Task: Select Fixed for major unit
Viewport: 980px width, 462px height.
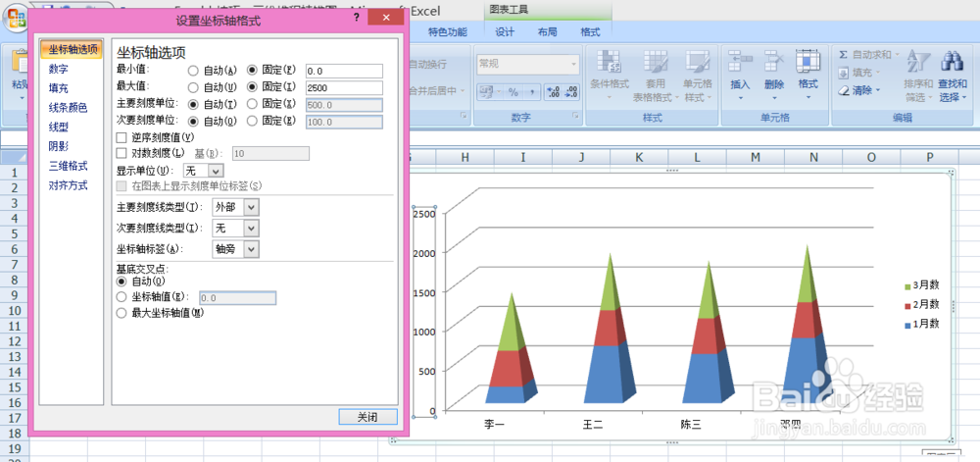Action: tap(253, 104)
